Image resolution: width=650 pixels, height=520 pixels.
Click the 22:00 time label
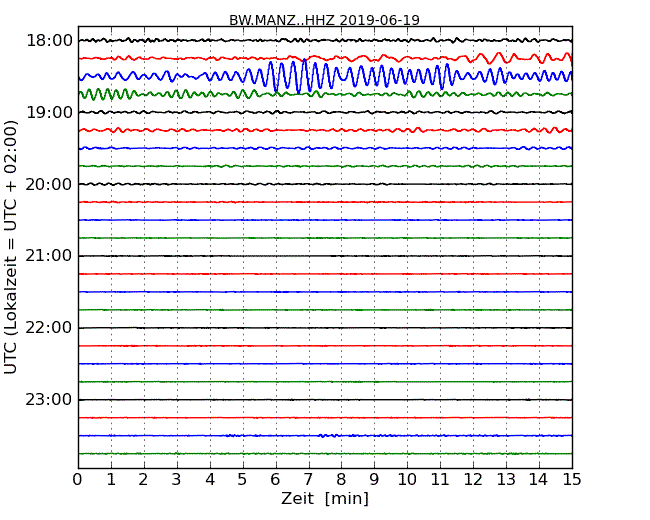tap(49, 328)
